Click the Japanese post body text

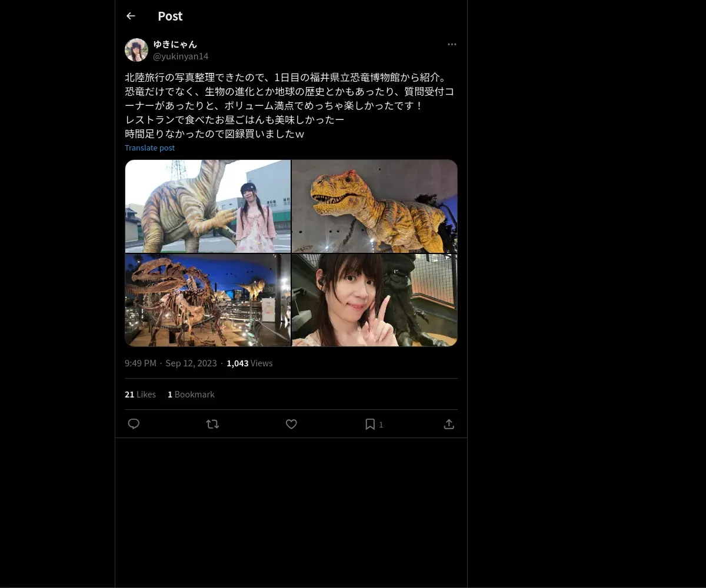(x=289, y=106)
